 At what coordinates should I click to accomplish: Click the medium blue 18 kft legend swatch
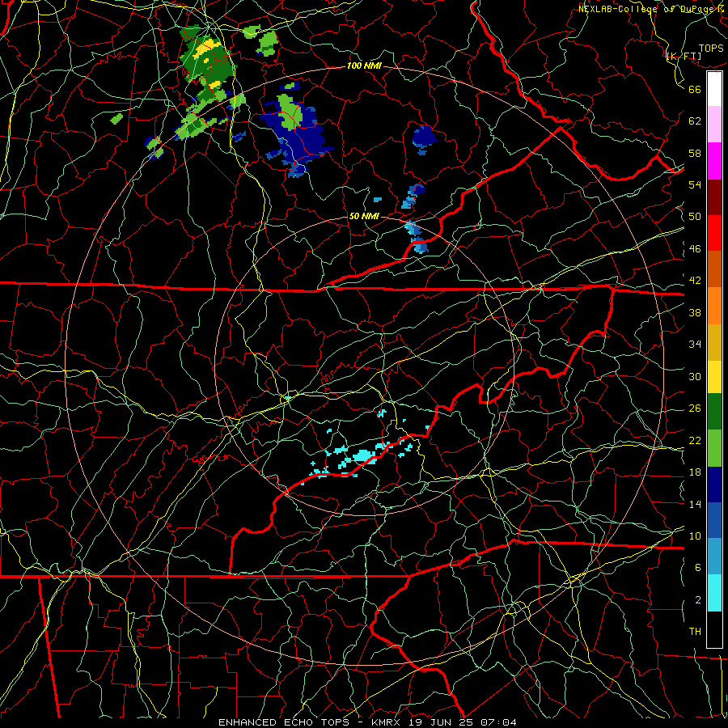pos(714,520)
